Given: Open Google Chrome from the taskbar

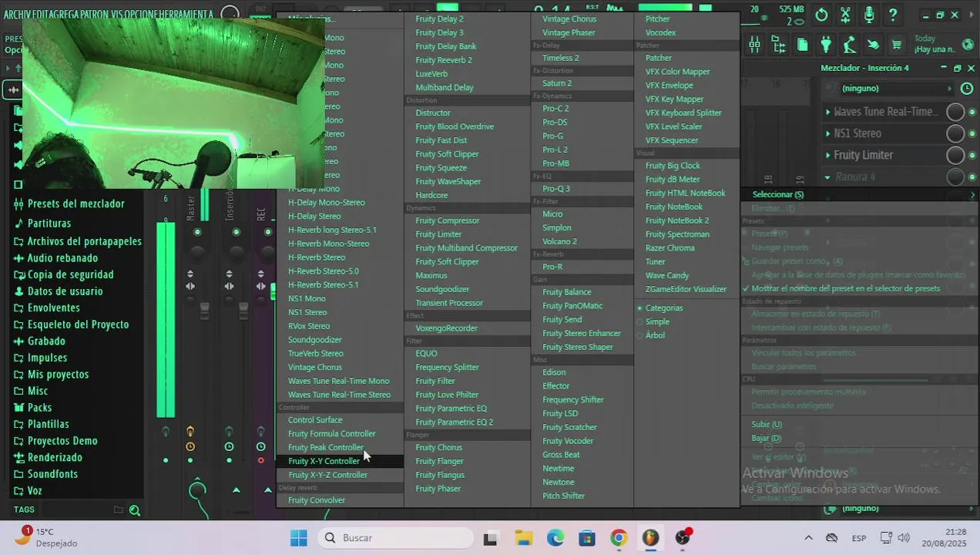Looking at the screenshot, I should tap(619, 538).
